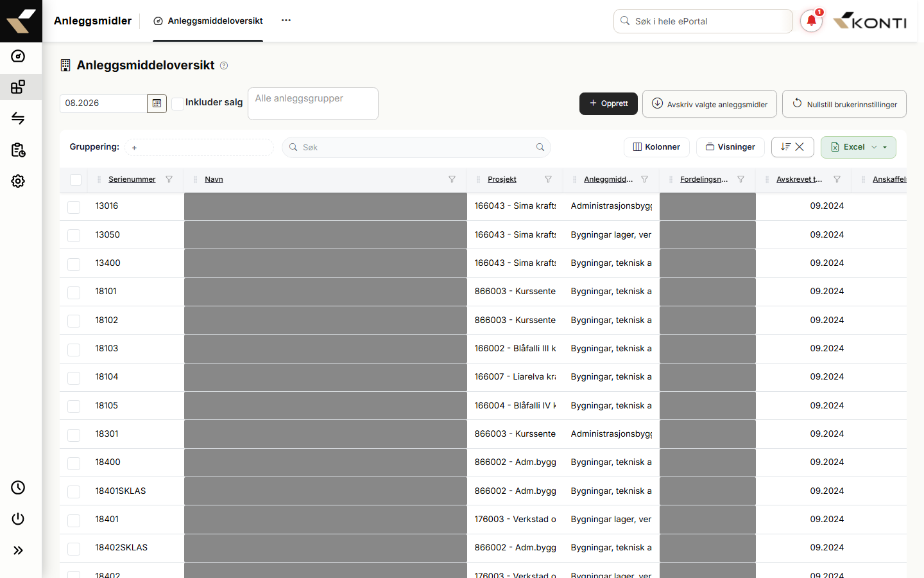924x578 pixels.
Task: Click the Opprett button
Action: tap(608, 103)
